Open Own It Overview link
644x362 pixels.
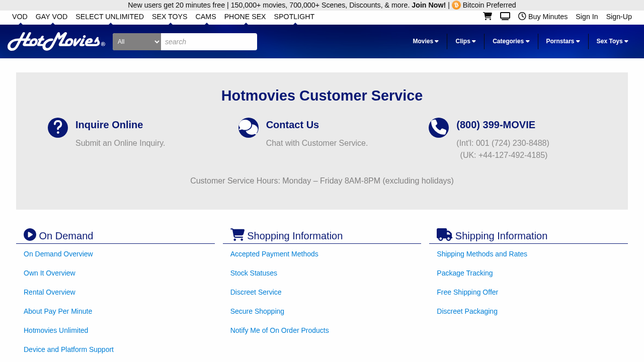point(49,273)
